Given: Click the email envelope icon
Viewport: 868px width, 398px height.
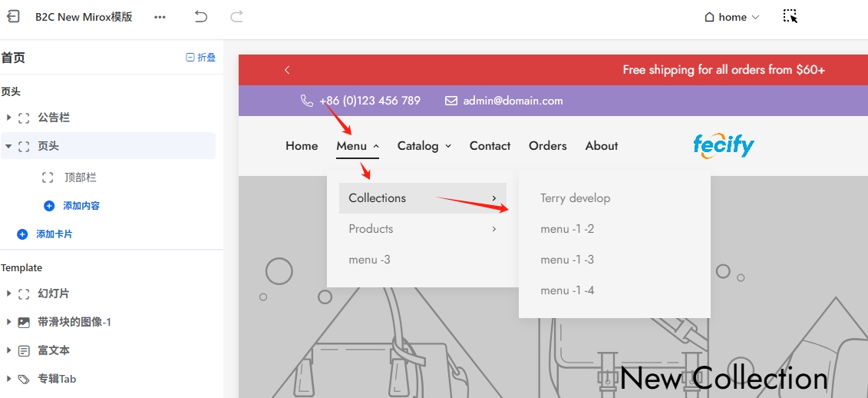Looking at the screenshot, I should point(451,101).
